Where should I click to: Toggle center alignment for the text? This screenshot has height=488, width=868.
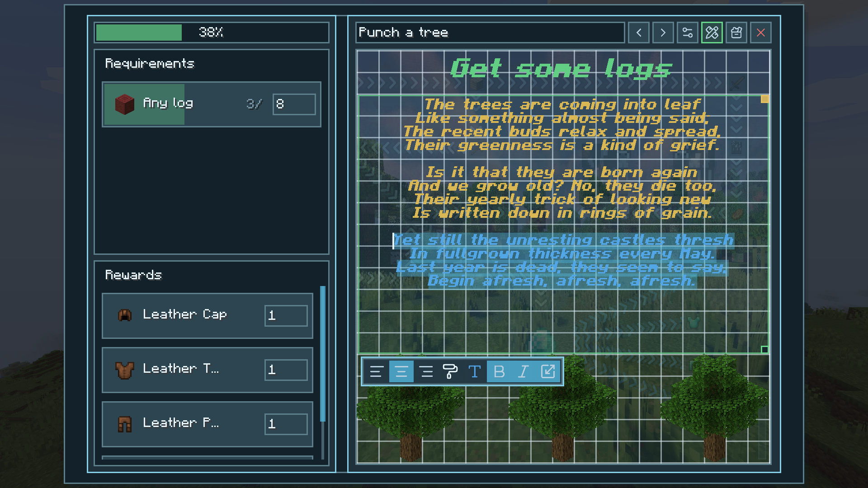point(401,371)
